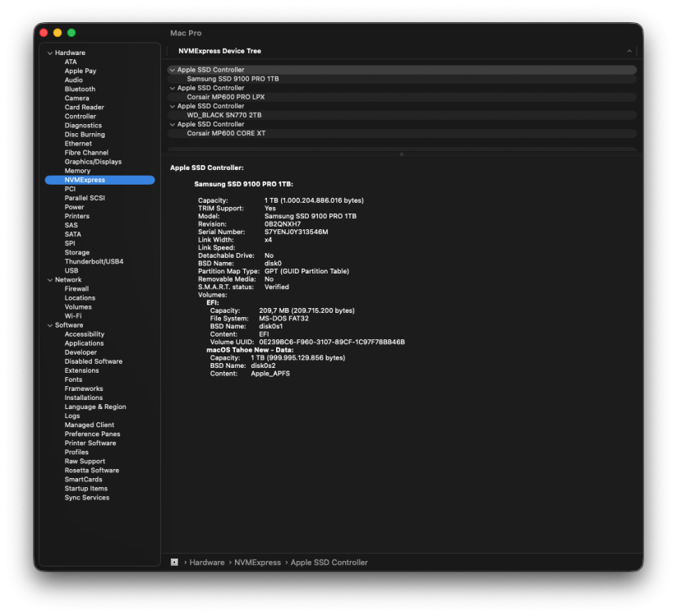Select Startup Items in the sidebar
Screen dimensions: 677x616
coord(86,488)
